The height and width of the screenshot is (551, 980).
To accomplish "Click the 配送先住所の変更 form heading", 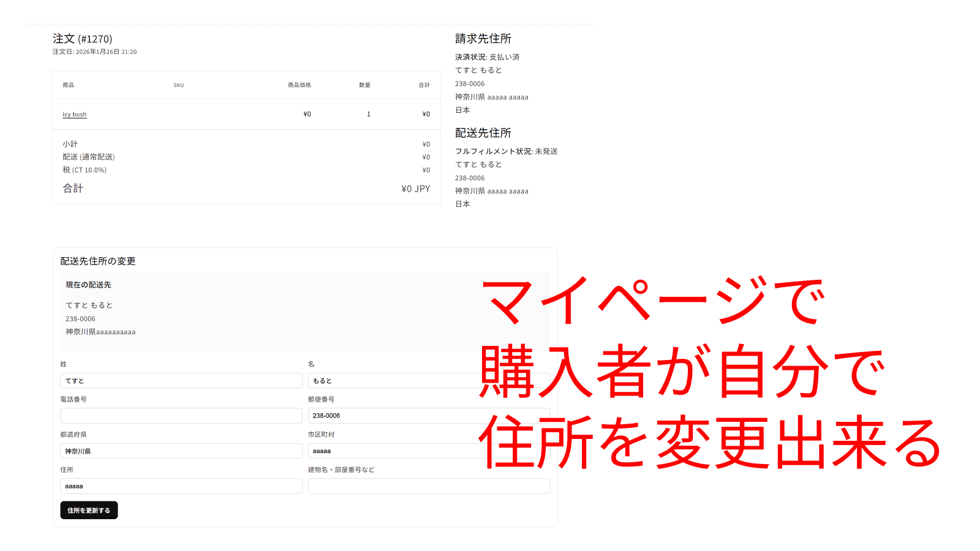I will coord(97,261).
